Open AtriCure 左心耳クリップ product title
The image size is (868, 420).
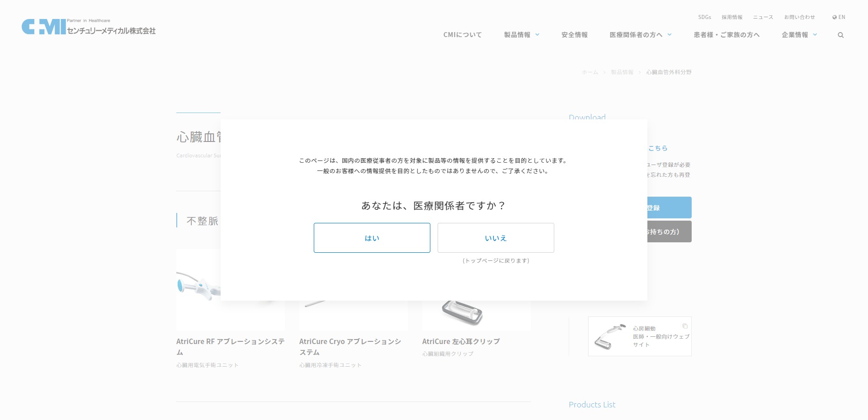point(461,341)
